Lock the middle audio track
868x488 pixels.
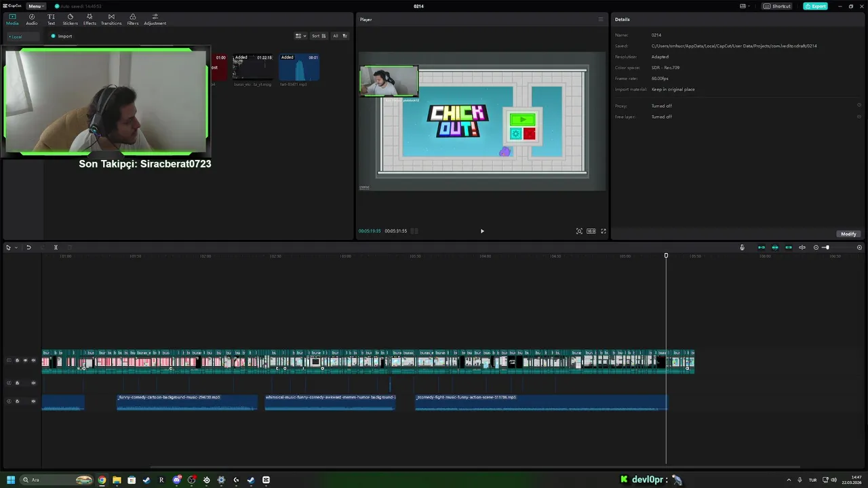pos(17,383)
